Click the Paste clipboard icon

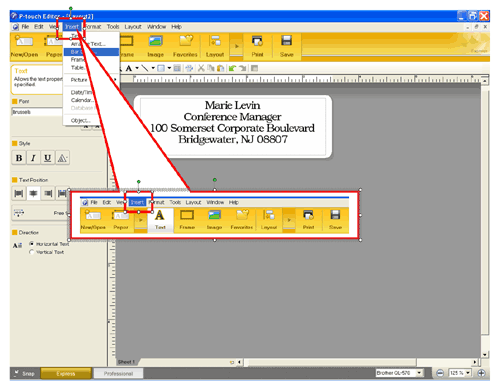[x=220, y=69]
